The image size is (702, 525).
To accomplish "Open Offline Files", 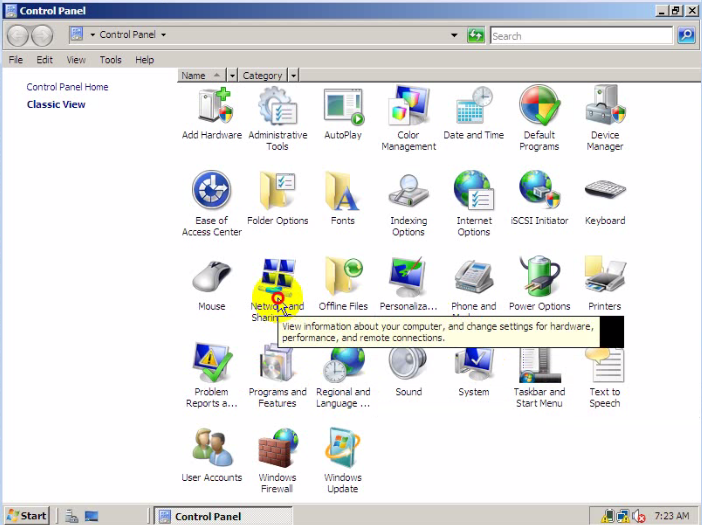I will coord(343,285).
